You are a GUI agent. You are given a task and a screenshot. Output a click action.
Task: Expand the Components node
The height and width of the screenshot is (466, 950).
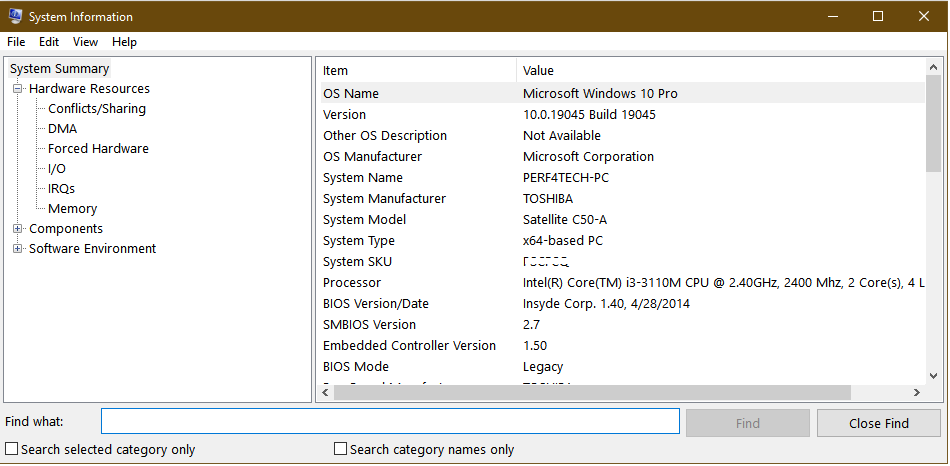[18, 228]
